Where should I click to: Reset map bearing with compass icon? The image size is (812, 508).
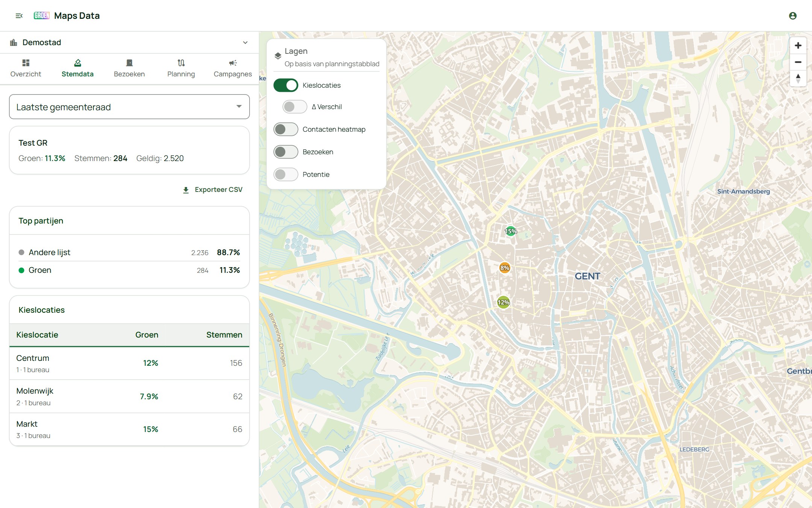click(798, 79)
